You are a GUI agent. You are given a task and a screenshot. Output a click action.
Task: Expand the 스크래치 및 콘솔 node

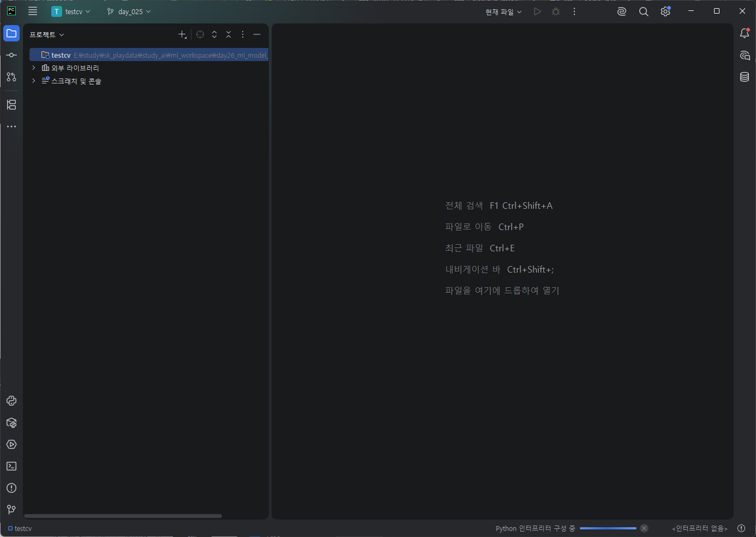34,81
